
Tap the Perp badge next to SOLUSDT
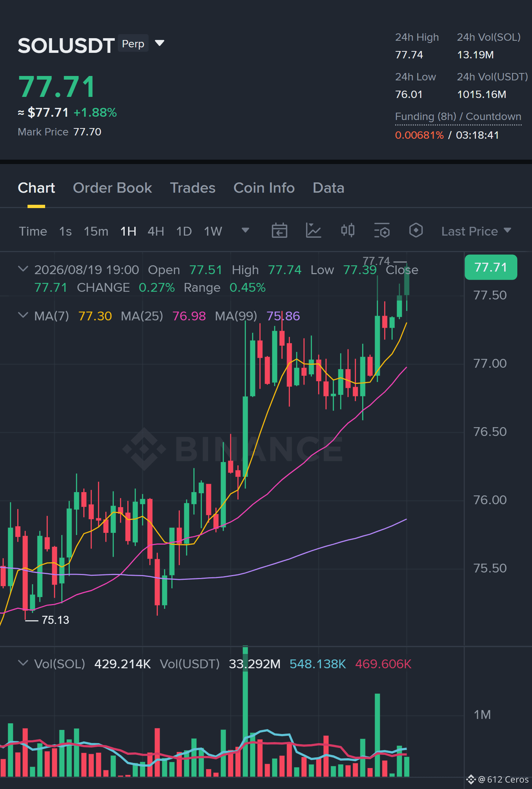coord(133,43)
